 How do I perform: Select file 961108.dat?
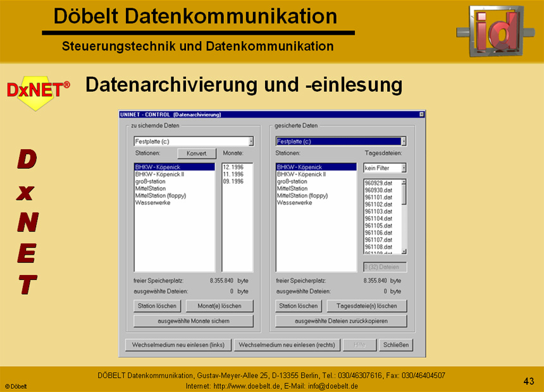tap(383, 247)
